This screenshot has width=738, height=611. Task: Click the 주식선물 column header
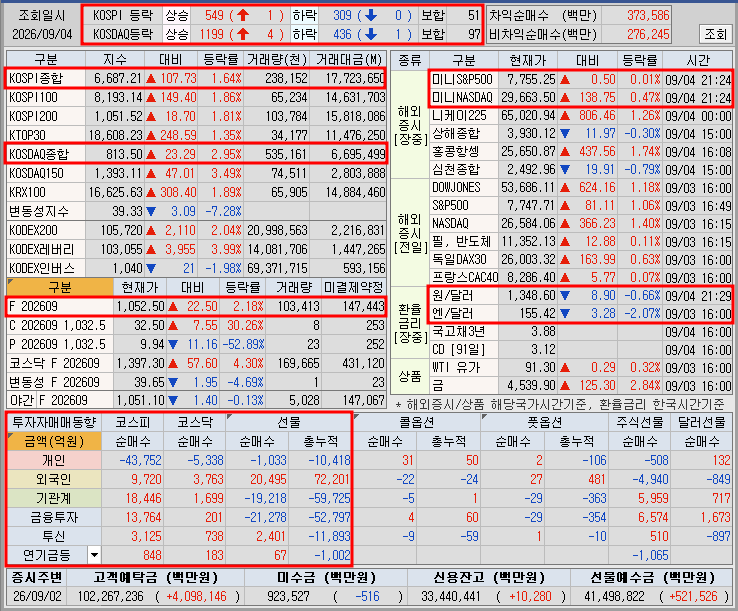pos(640,422)
